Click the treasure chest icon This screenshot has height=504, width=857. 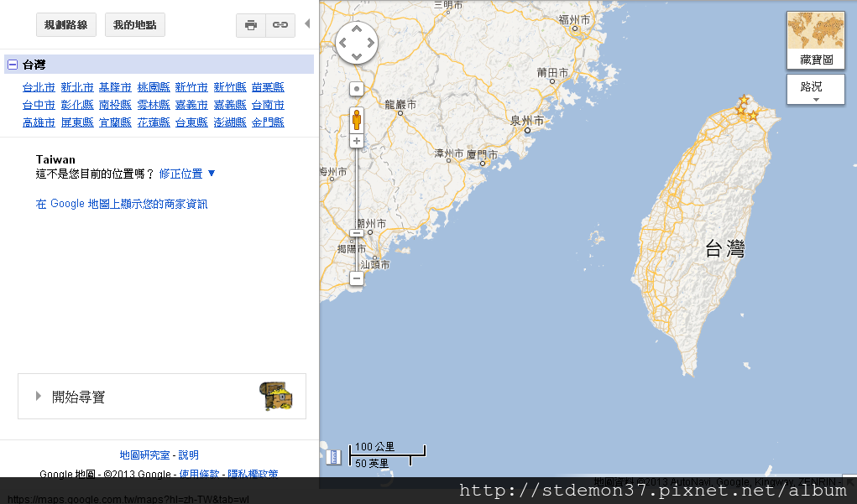click(x=276, y=396)
